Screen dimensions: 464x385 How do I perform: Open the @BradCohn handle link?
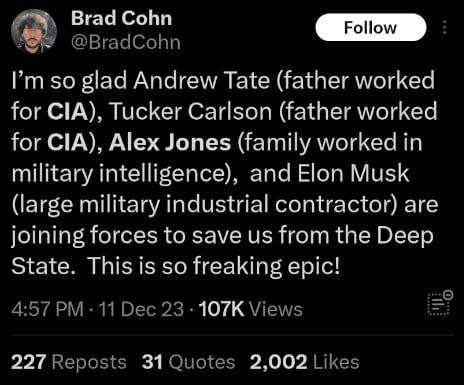[x=126, y=42]
